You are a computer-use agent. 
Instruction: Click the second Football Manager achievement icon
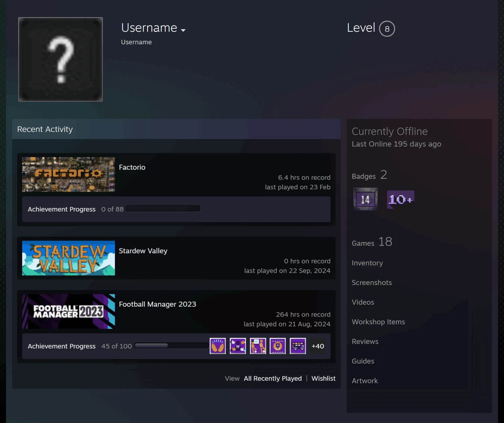[x=238, y=346]
